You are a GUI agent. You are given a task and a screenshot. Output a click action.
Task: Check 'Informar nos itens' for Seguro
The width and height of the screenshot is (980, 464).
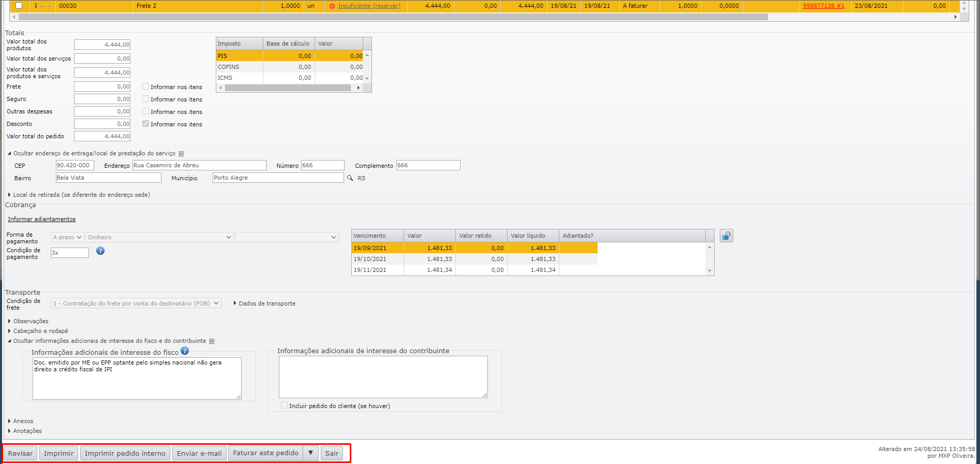pyautogui.click(x=146, y=99)
